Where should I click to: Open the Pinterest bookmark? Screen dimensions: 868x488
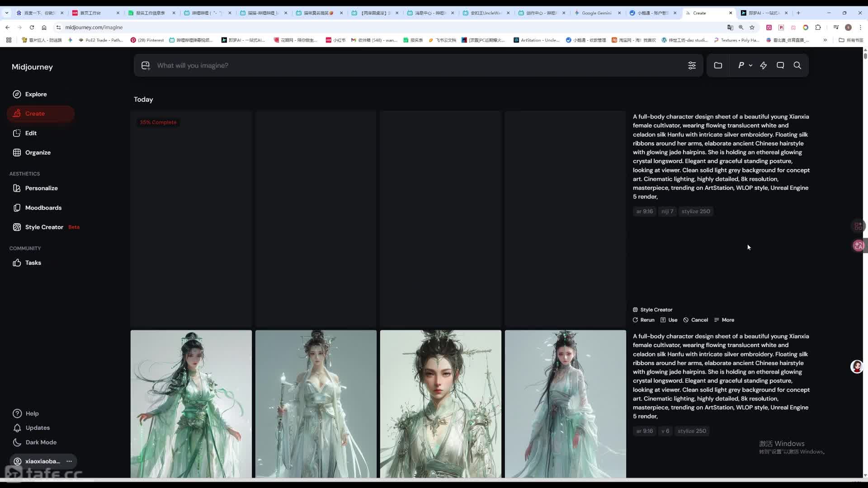pyautogui.click(x=147, y=40)
